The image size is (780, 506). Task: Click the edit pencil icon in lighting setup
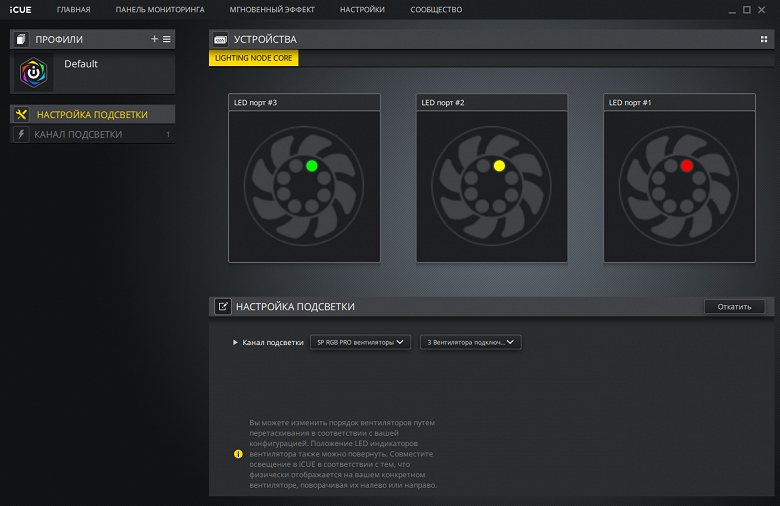222,306
